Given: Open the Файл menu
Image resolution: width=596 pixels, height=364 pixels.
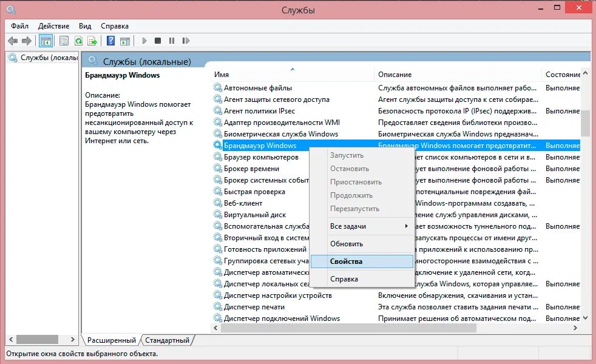Looking at the screenshot, I should (20, 26).
